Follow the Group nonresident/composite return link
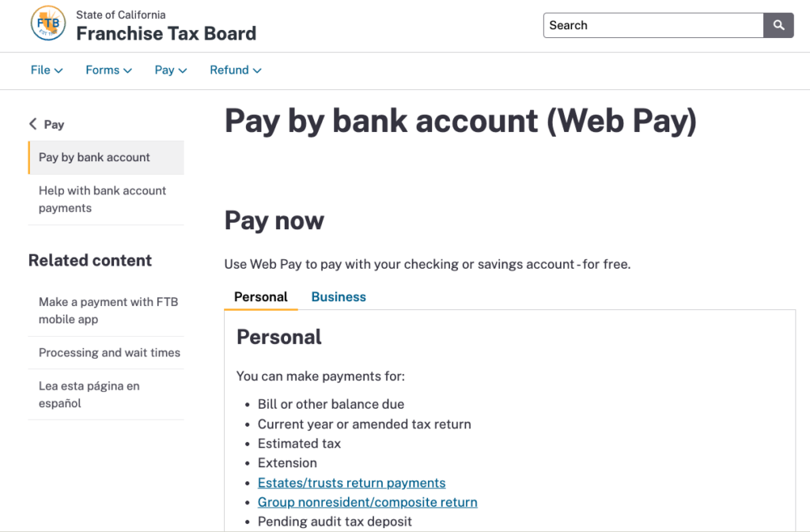Viewport: 810px width, 532px height. 368,502
